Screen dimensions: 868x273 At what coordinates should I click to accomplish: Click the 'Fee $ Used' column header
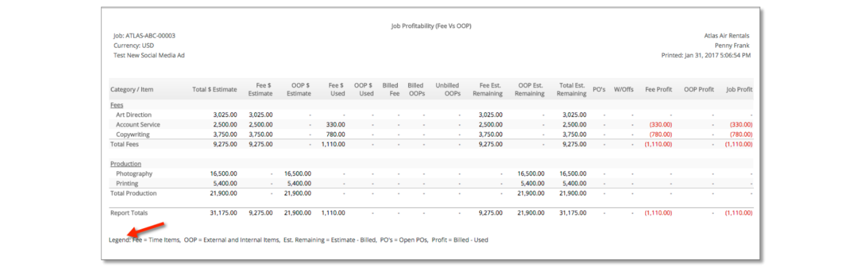coord(337,89)
